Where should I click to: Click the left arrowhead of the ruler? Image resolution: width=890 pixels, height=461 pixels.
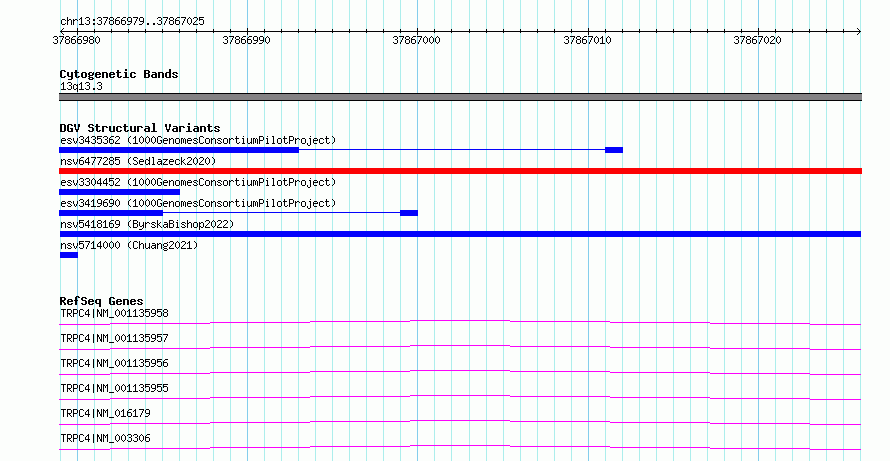62,31
